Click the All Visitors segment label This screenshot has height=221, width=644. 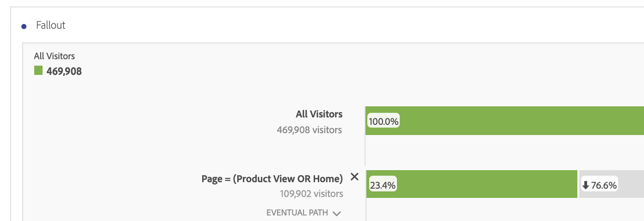click(55, 56)
